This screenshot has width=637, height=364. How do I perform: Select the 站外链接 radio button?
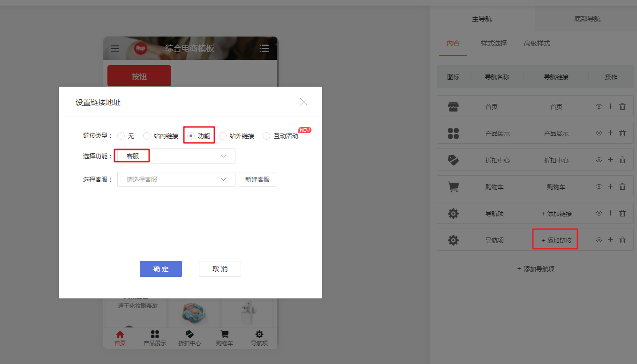pos(223,136)
